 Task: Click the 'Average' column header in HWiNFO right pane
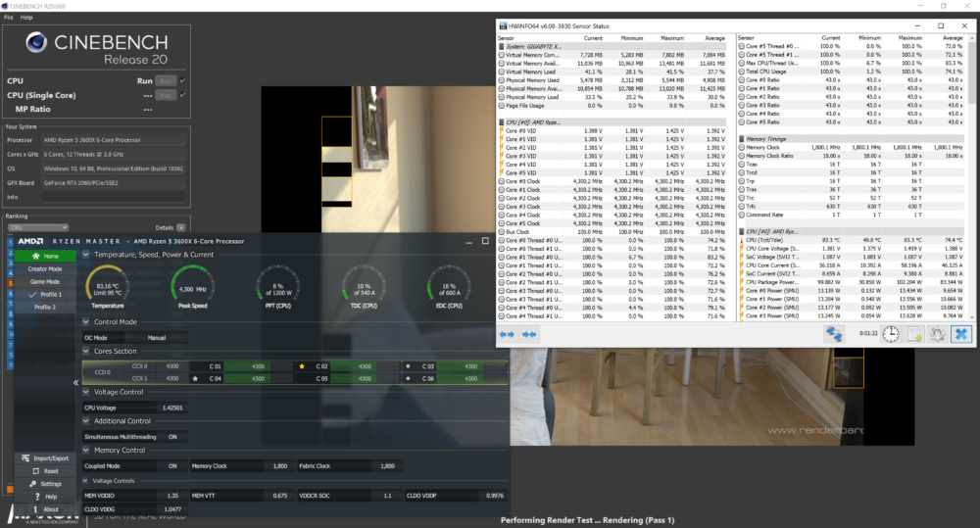coord(953,38)
